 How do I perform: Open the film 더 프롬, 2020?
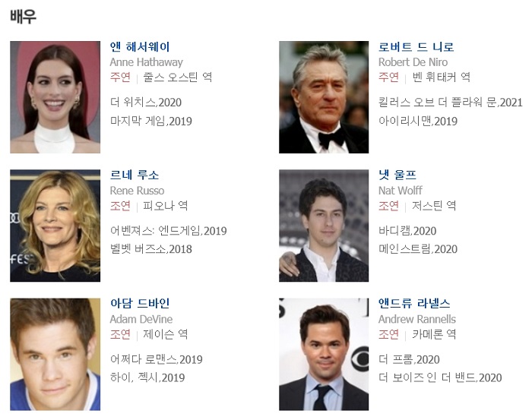409,359
